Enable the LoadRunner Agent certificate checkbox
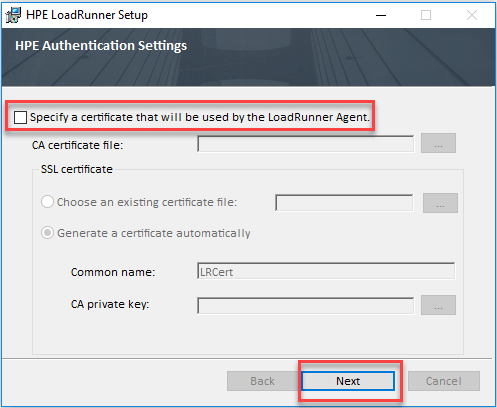 click(x=20, y=117)
